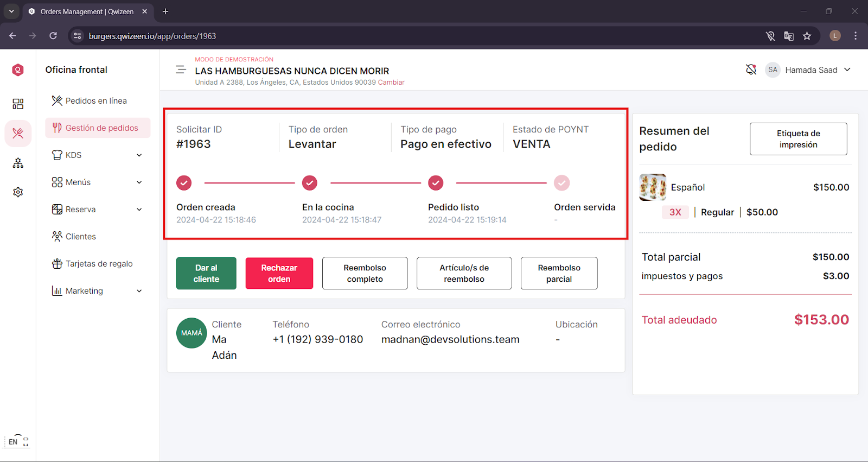Screen dimensions: 868x462
Task: Click the SA user avatar
Action: pos(773,69)
